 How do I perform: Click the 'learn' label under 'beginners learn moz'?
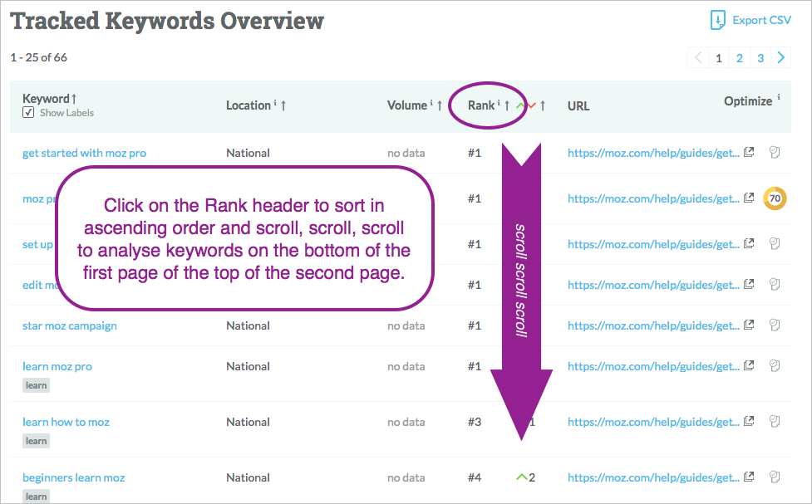[36, 497]
